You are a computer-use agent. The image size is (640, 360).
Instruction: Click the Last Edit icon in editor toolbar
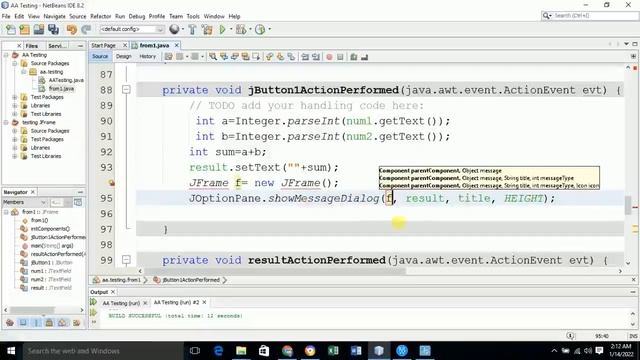point(168,57)
